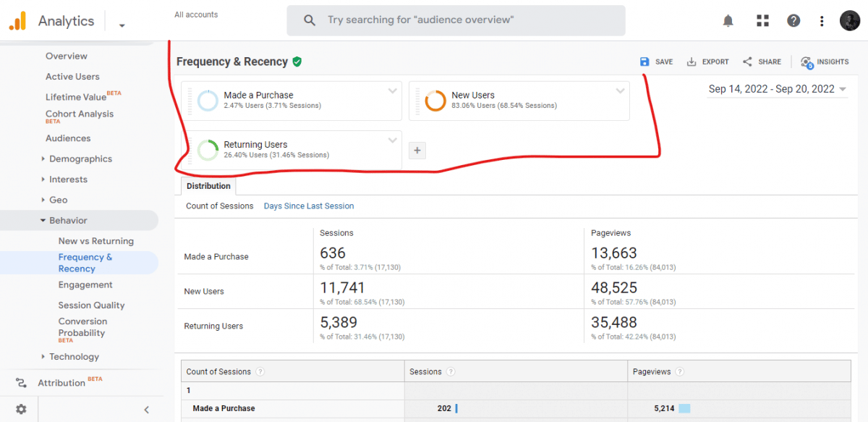This screenshot has width=868, height=422.
Task: Save the Frequency & Recency report
Action: pyautogui.click(x=655, y=62)
